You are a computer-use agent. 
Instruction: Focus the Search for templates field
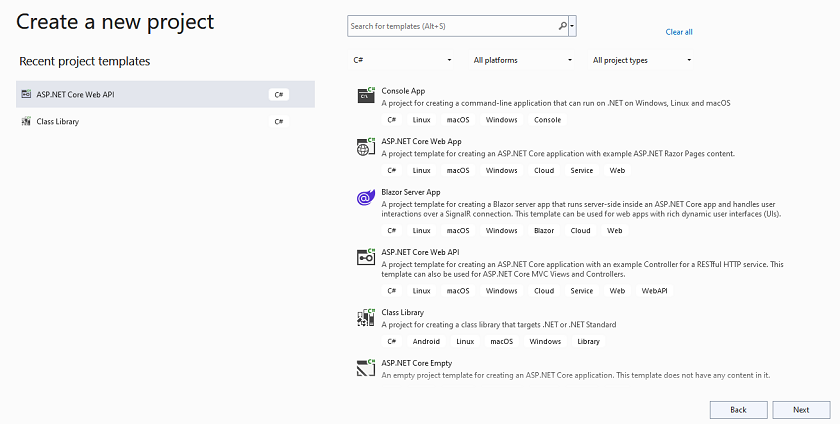(453, 26)
